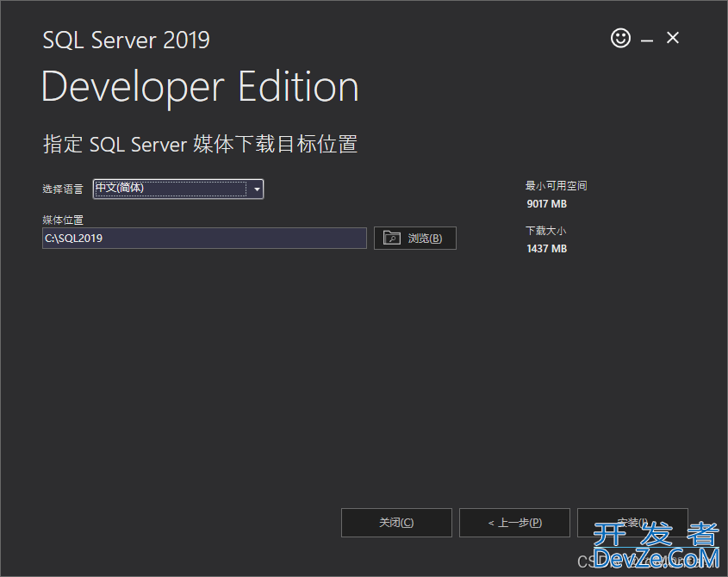Open the 选择语言 language dropdown

click(x=178, y=189)
